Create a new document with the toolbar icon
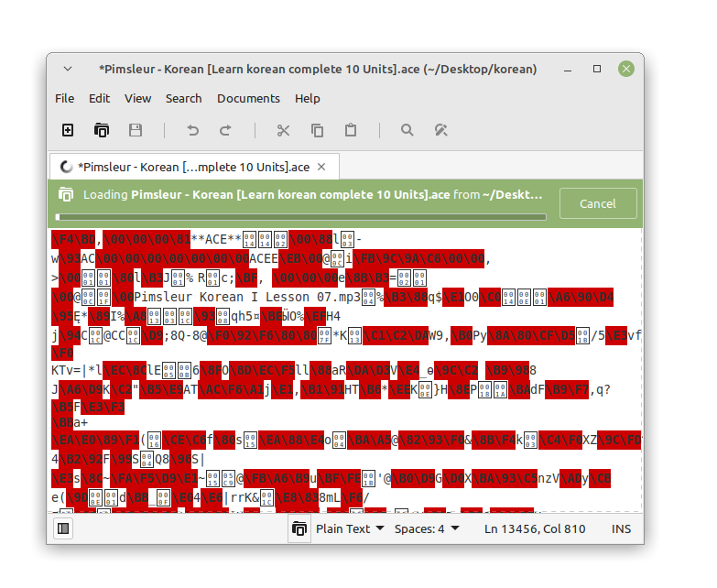The height and width of the screenshot is (588, 717). pyautogui.click(x=68, y=130)
